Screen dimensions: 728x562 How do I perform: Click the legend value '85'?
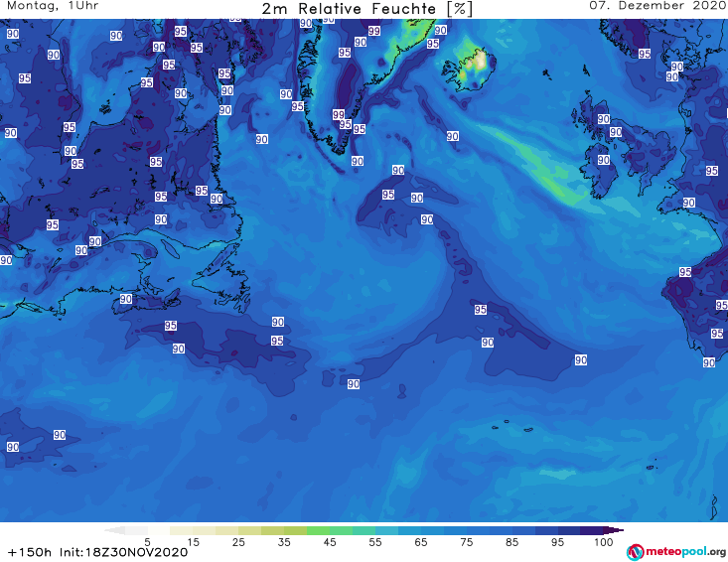(x=511, y=542)
